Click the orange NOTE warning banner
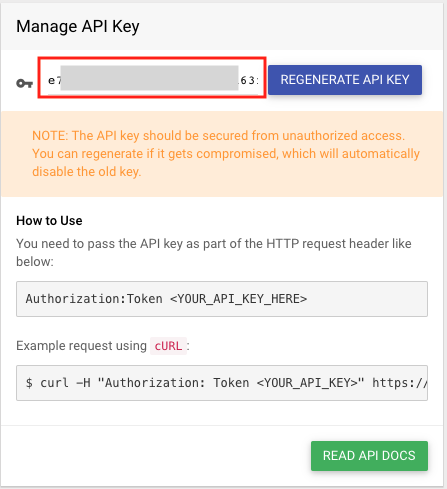447x489 pixels. pyautogui.click(x=222, y=154)
